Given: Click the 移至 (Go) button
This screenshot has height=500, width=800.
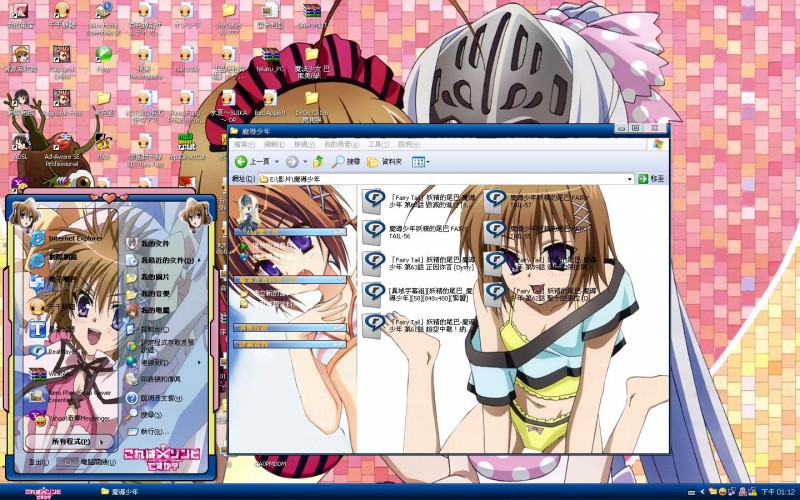Looking at the screenshot, I should point(652,179).
